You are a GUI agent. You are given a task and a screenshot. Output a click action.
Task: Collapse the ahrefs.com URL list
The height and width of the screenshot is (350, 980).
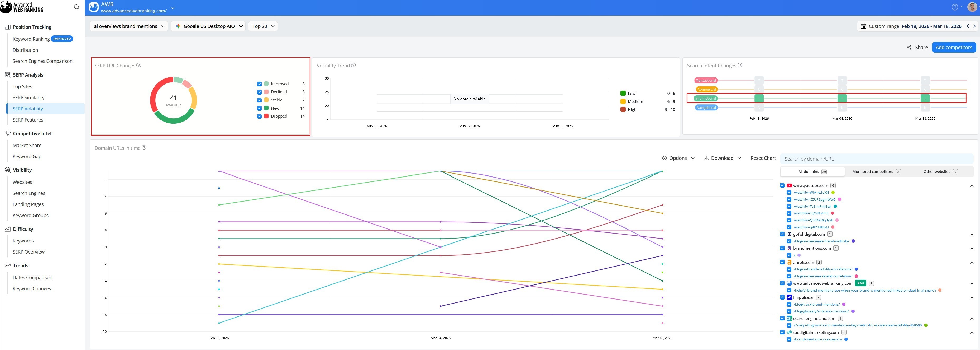pos(972,263)
